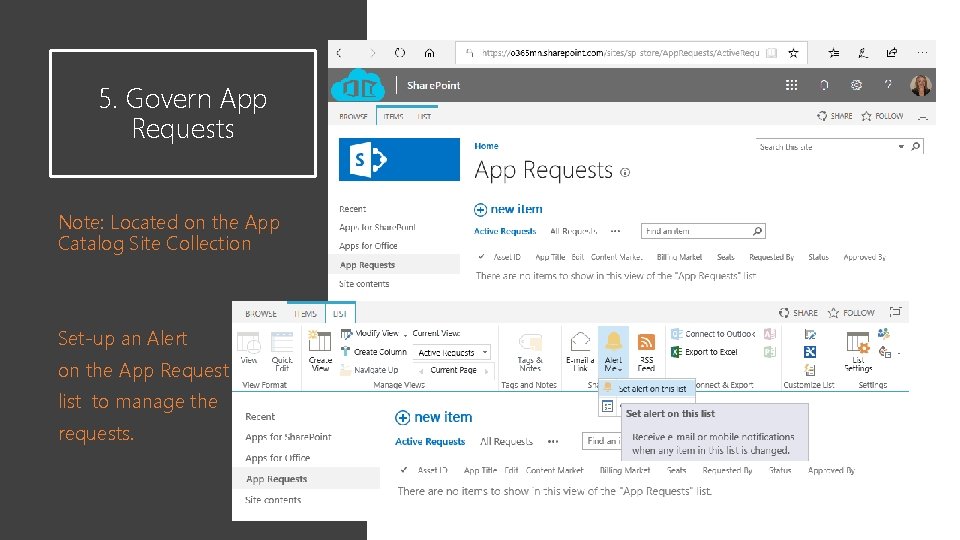Switch to BROWSE tab in ribbon screenshot
The height and width of the screenshot is (540, 960).
[x=261, y=313]
